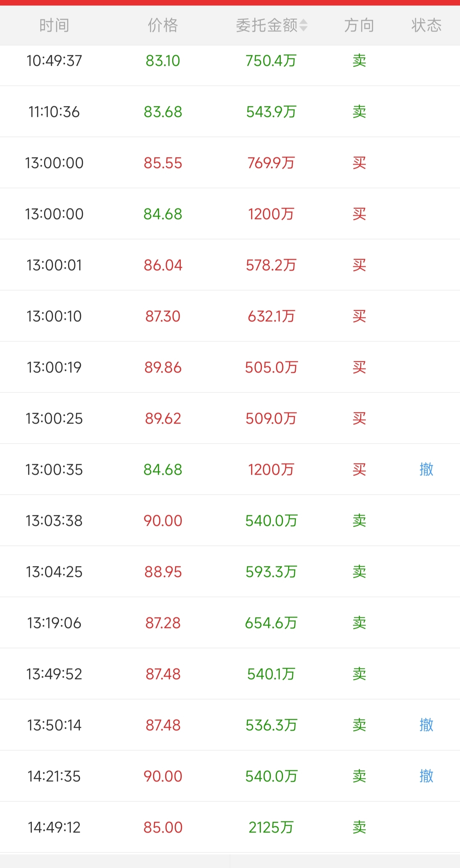Open the 13:19:06 order with 654.6万
Screen dimensions: 460x868
click(x=230, y=623)
